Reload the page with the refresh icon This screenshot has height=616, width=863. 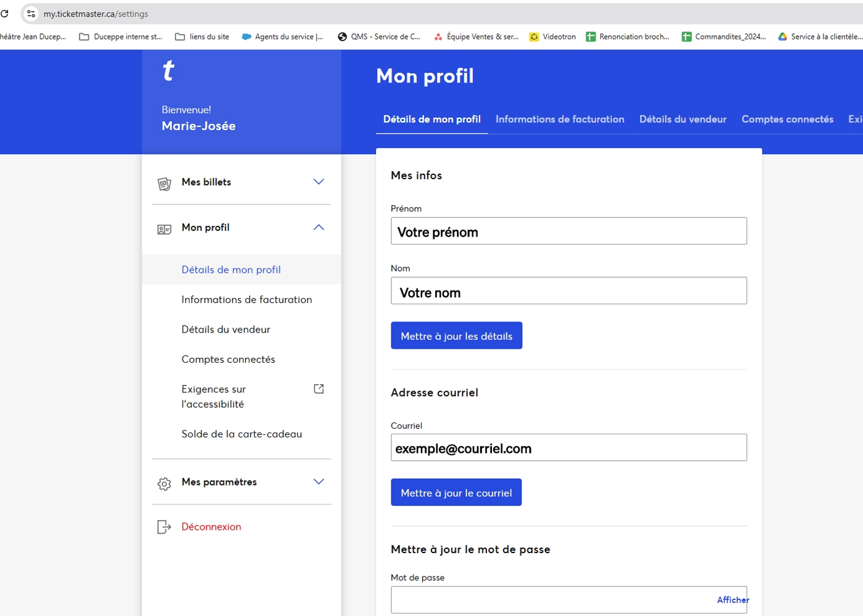coord(5,14)
